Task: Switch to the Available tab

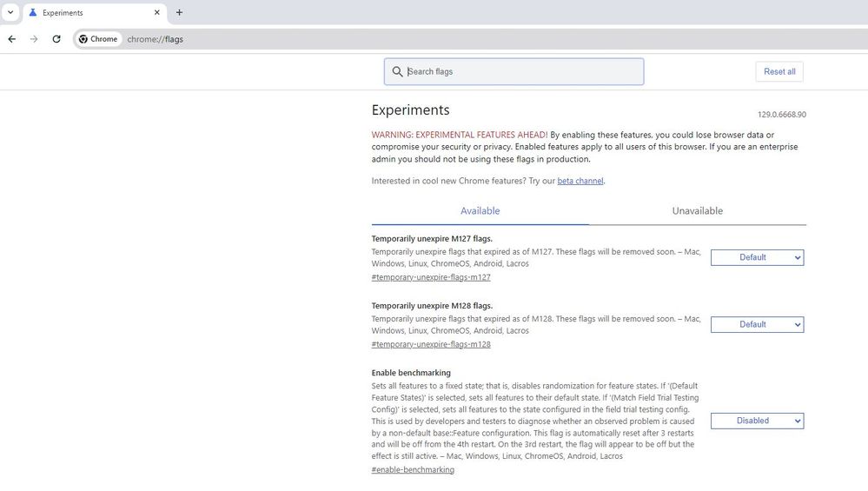Action: (x=480, y=211)
